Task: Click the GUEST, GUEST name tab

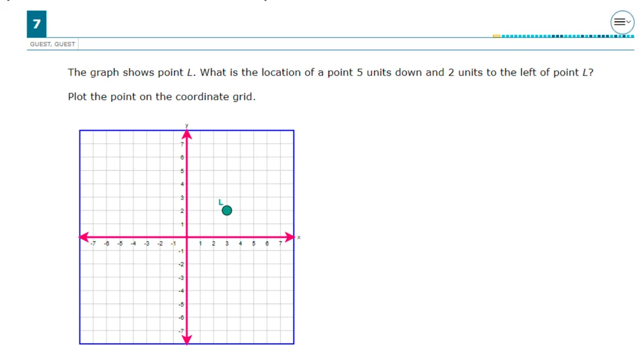Action: pos(53,44)
